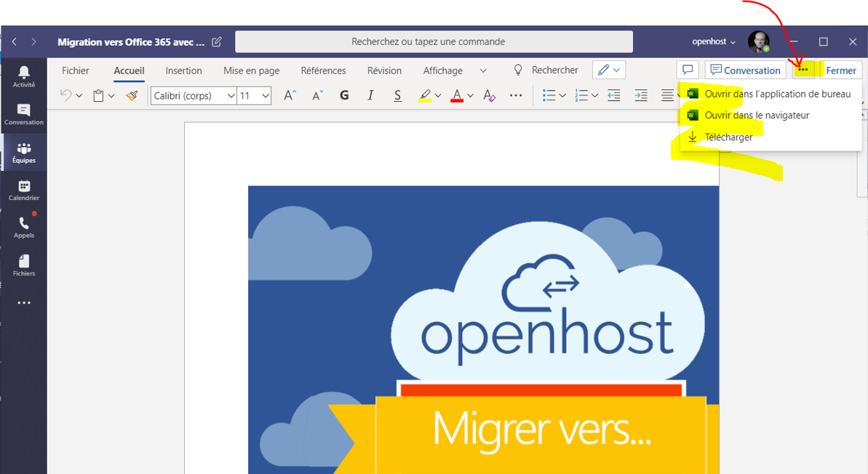
Task: Switch to the Insertion ribbon tab
Action: click(183, 71)
